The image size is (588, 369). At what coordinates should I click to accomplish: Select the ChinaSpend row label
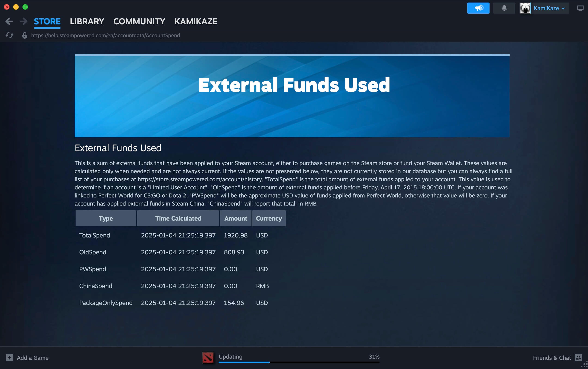coord(96,286)
